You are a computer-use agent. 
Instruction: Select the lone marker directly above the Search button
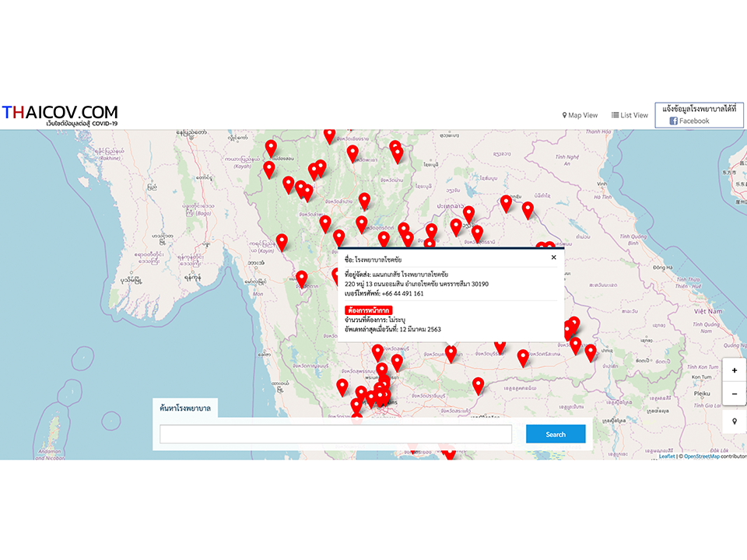[523, 357]
